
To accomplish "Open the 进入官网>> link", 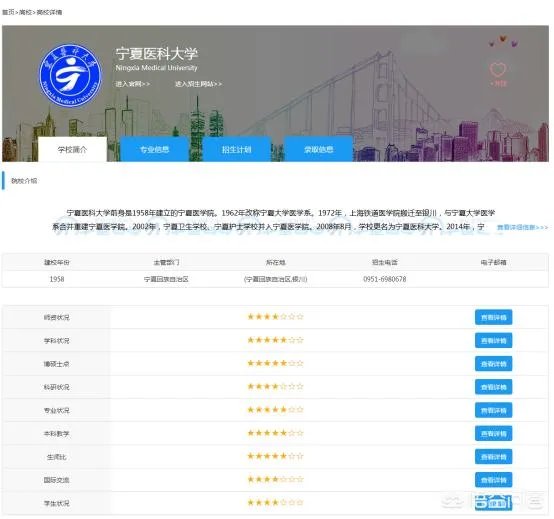I will (133, 84).
